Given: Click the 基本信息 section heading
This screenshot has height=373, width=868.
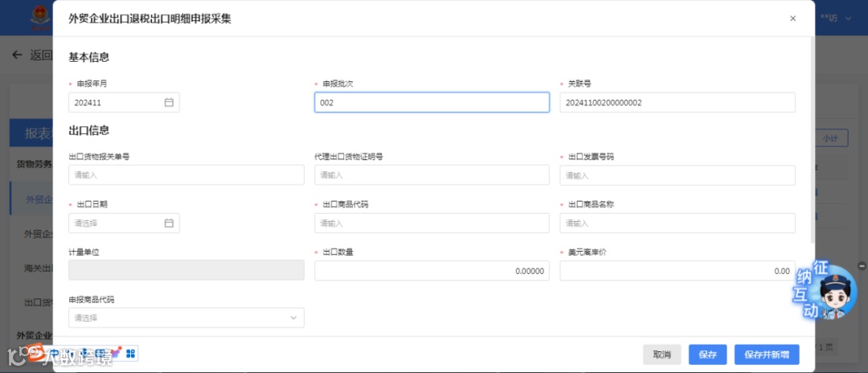Looking at the screenshot, I should [88, 56].
